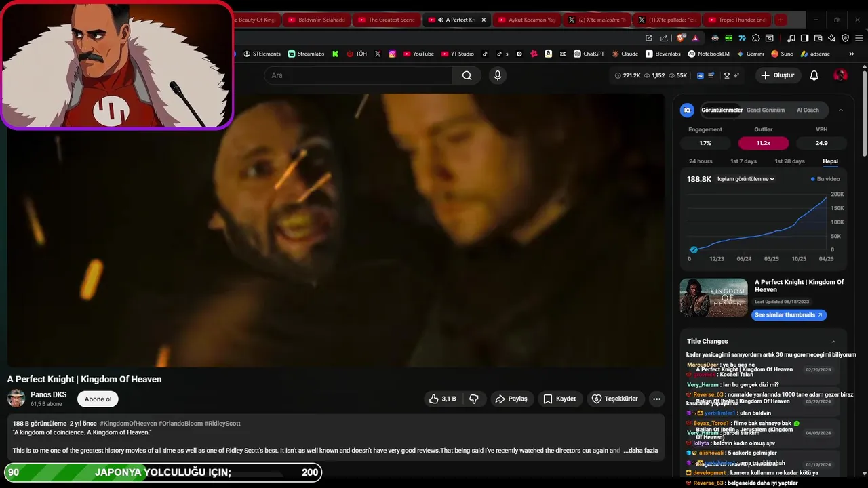
Task: Open the X bookmark icon in bookmarks bar
Action: 378,54
